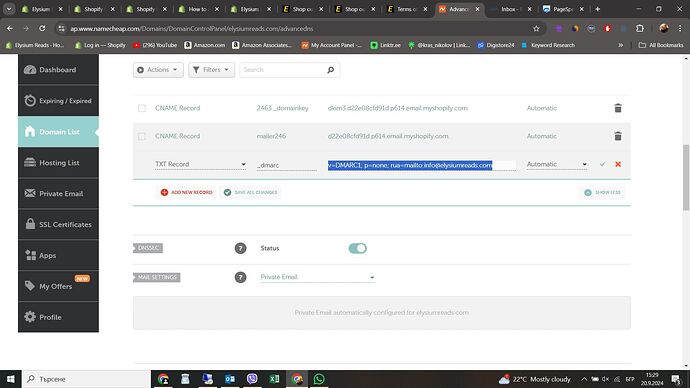Open Private Email mail settings dropdown
The width and height of the screenshot is (690, 388).
pyautogui.click(x=317, y=277)
